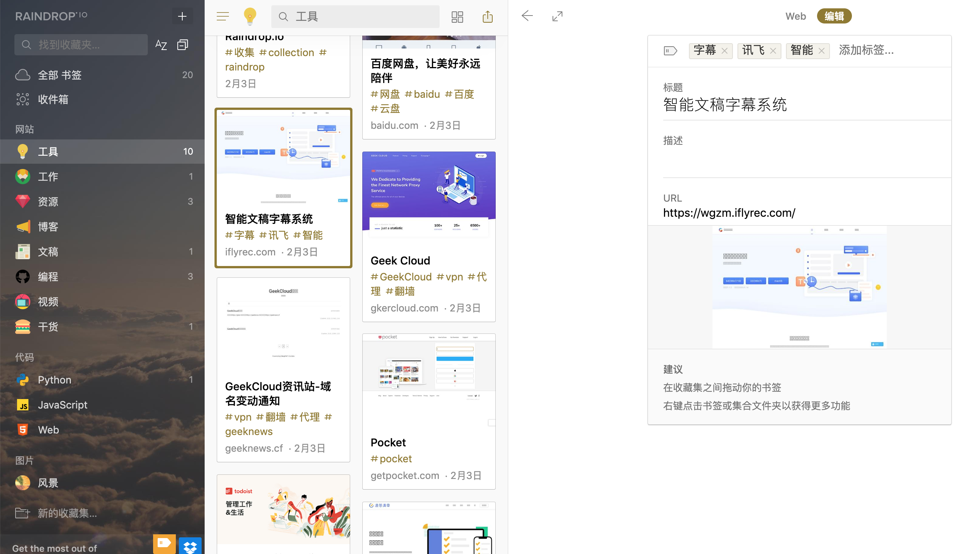Open the Web collection in sidebar
The width and height of the screenshot is (980, 554).
[102, 430]
